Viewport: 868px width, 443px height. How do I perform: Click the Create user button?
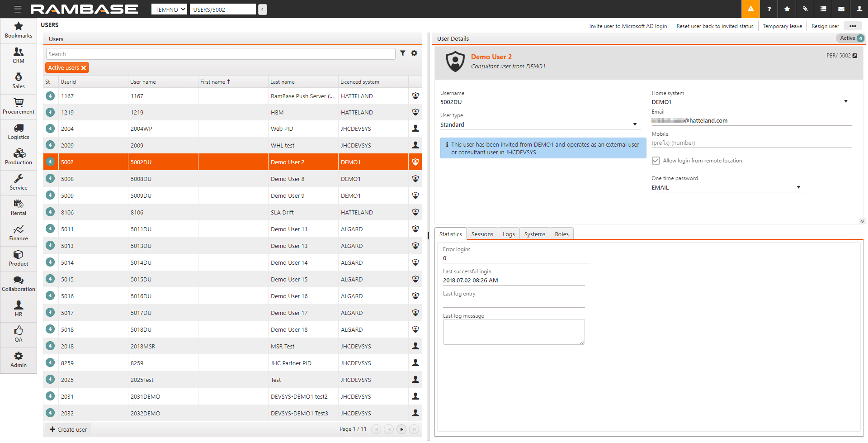point(68,429)
